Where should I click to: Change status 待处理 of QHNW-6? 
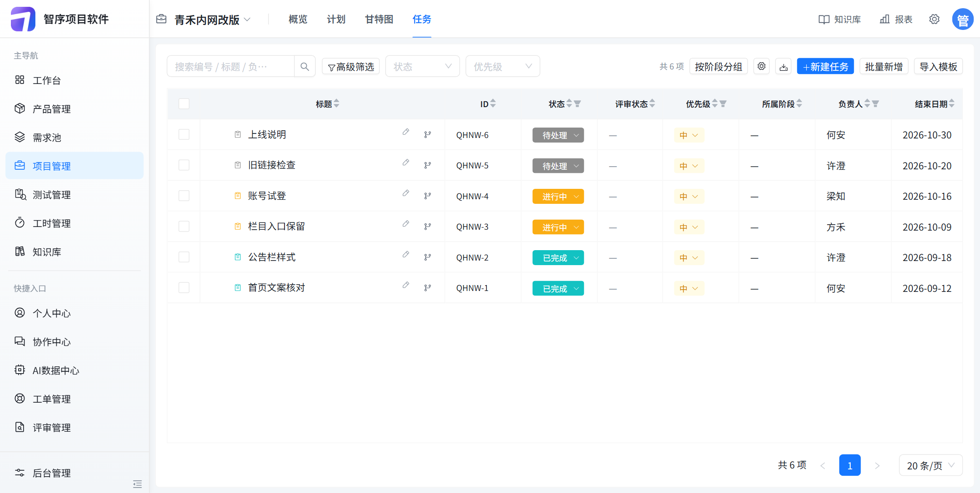coord(558,135)
